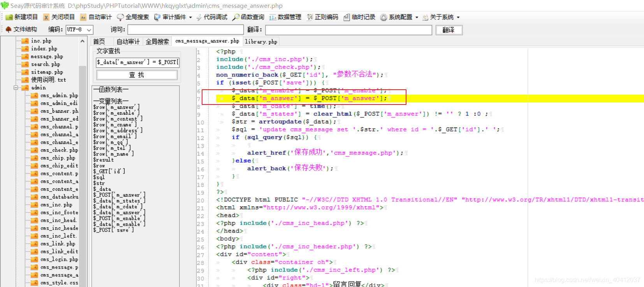Open cms_admin.php in the file tree
Viewport: 644px width, 287px height.
[59, 96]
